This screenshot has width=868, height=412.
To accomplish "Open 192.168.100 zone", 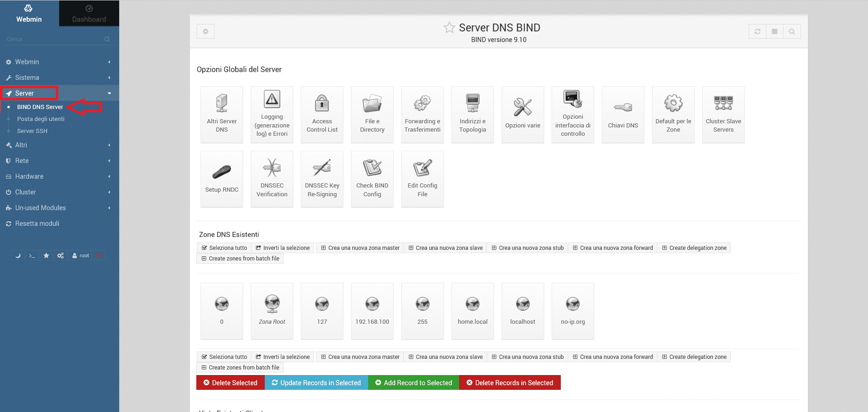I will click(372, 311).
